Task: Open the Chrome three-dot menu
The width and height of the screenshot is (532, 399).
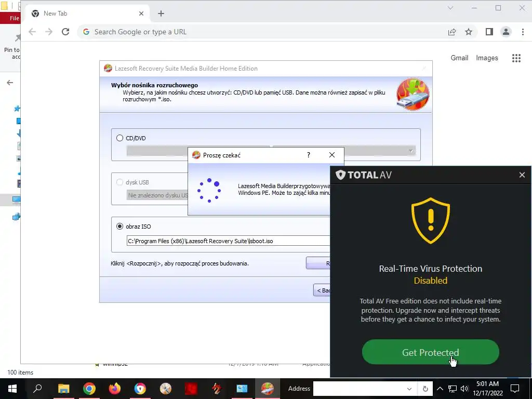Action: pyautogui.click(x=523, y=32)
